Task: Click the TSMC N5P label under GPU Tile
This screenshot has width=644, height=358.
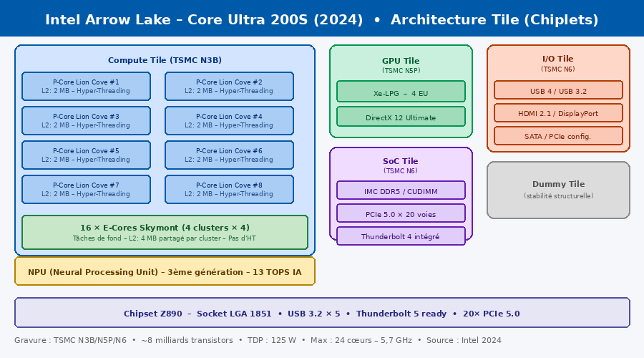Action: click(x=401, y=71)
